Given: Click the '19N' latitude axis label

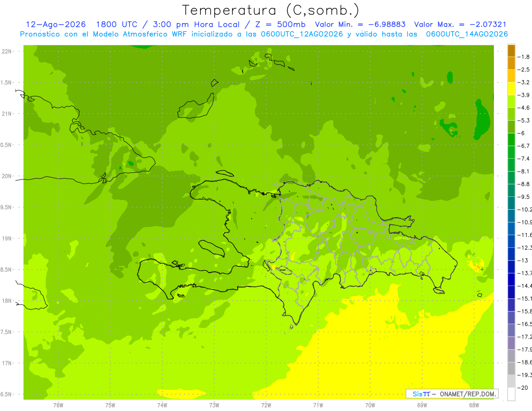Looking at the screenshot, I should [8, 239].
